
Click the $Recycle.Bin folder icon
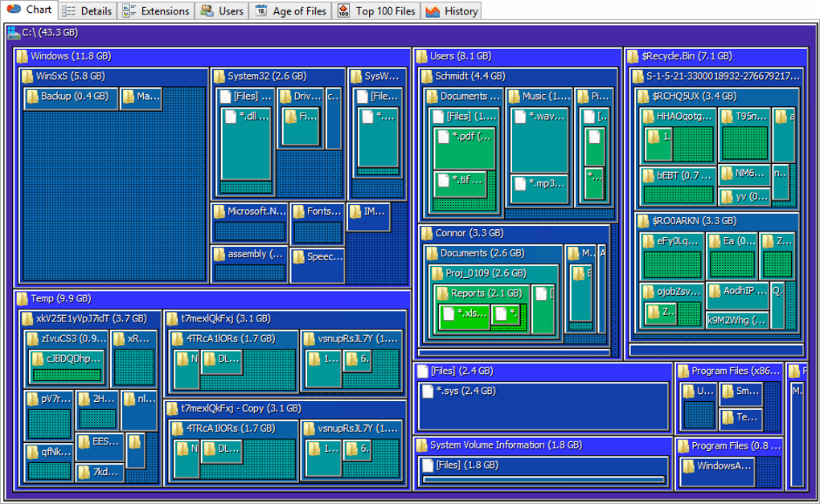tap(633, 56)
